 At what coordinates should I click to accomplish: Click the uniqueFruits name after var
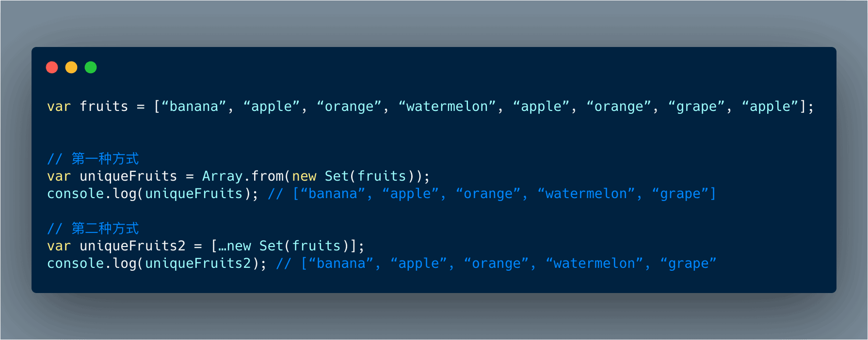pyautogui.click(x=128, y=176)
